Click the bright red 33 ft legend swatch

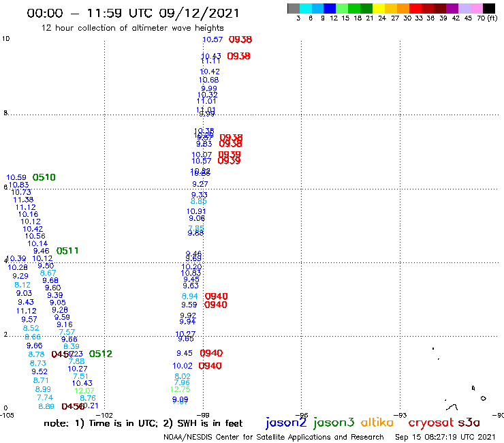pyautogui.click(x=415, y=8)
